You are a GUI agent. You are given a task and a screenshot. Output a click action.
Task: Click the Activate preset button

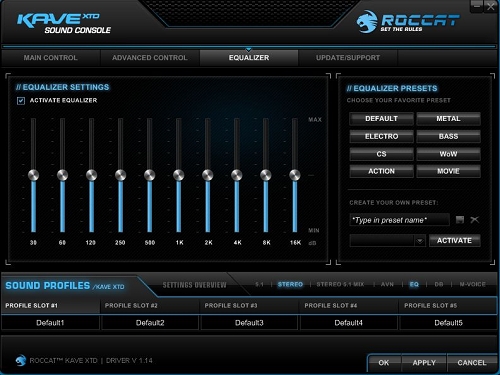click(x=454, y=241)
